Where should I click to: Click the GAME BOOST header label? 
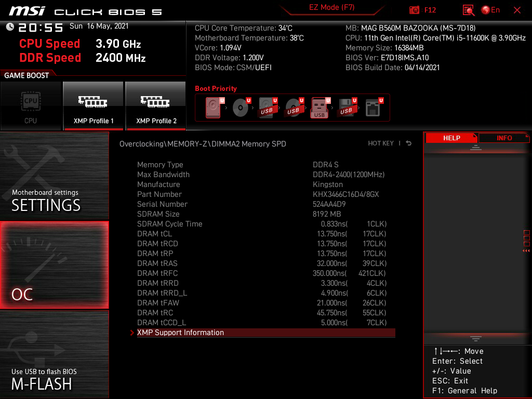click(26, 75)
